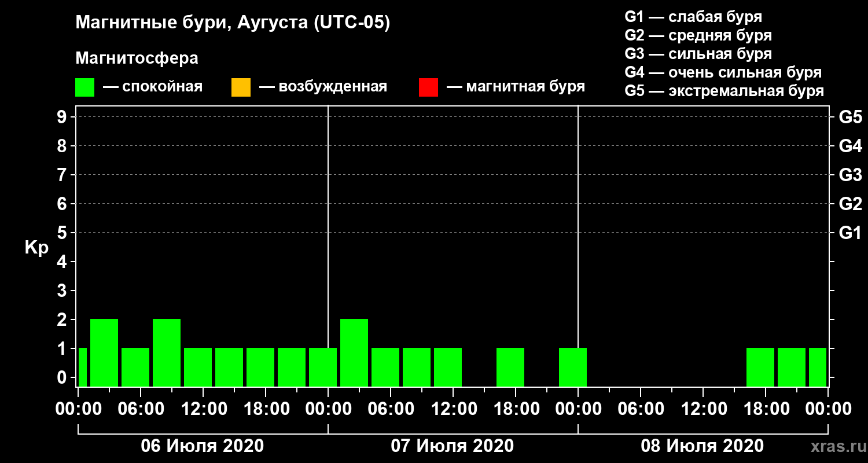
Task: Click the Kp value 7 on the axis
Action: 63,175
